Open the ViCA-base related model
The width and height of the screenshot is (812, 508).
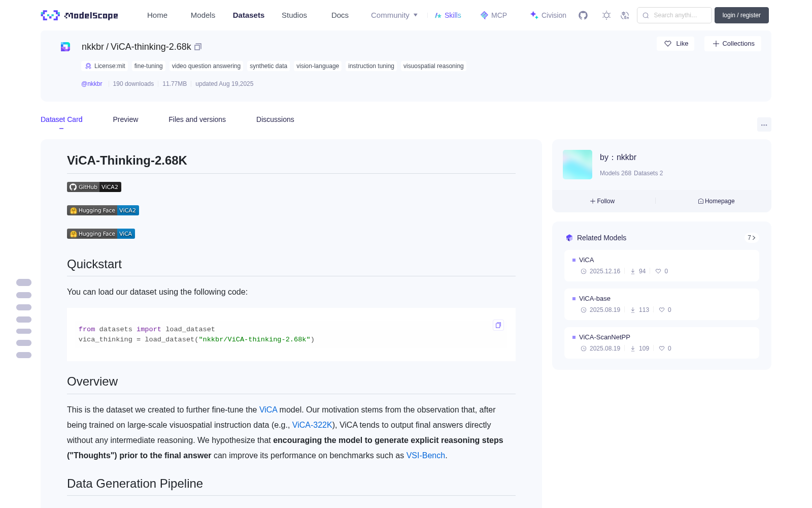pos(662,304)
